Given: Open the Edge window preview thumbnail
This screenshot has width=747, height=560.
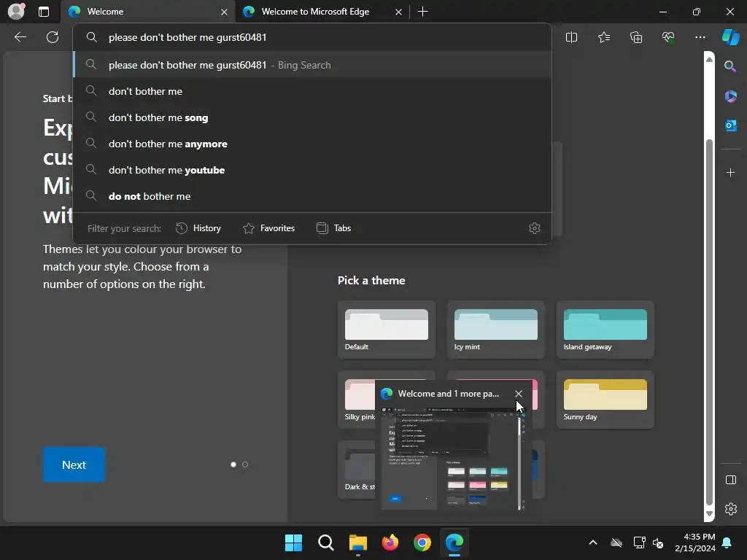Looking at the screenshot, I should (454, 458).
